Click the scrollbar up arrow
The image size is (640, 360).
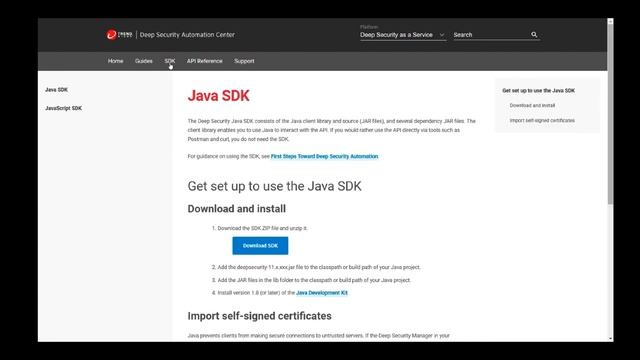pyautogui.click(x=610, y=21)
